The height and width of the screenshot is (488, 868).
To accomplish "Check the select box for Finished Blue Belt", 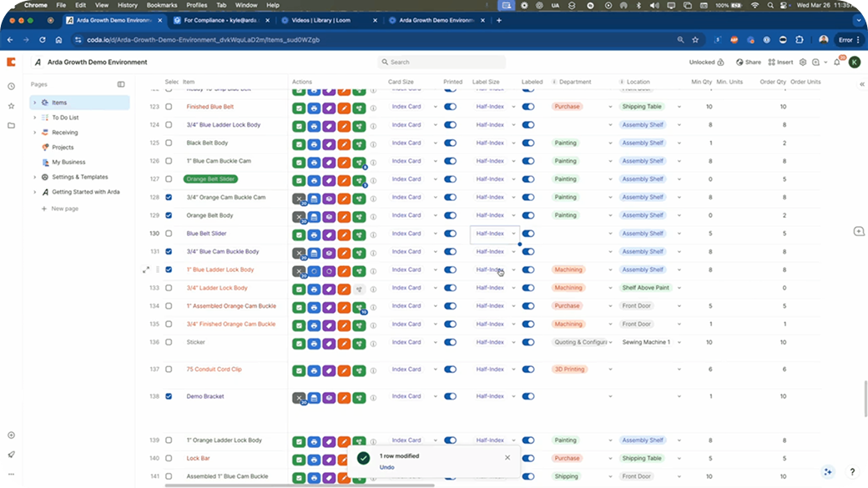I will (169, 106).
